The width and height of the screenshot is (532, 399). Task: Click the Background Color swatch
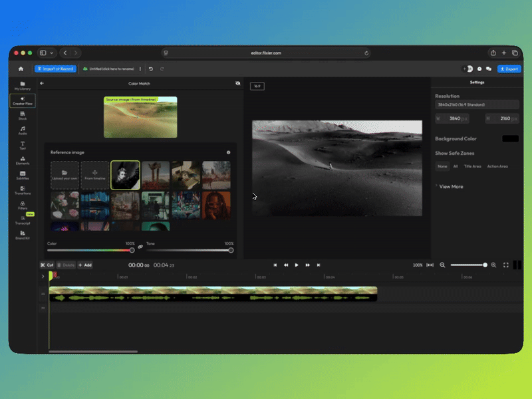click(510, 139)
